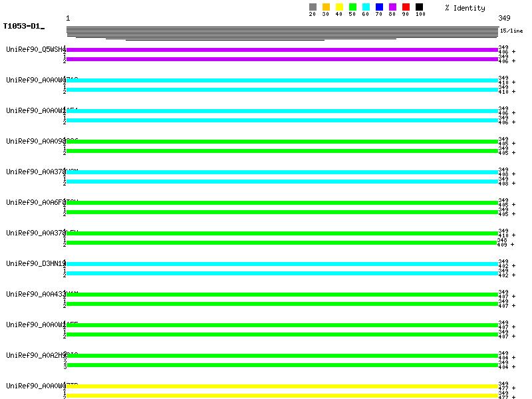Click the orange 30% identity legend swatch
The width and height of the screenshot is (532, 399).
click(x=326, y=7)
